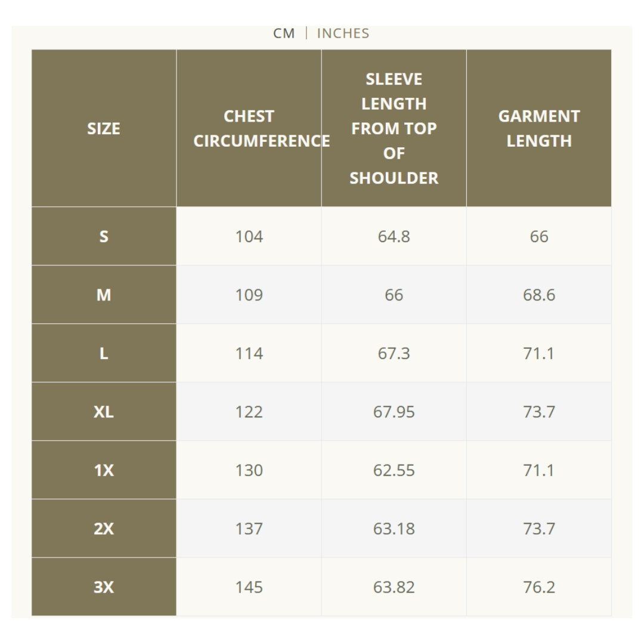This screenshot has width=644, height=644.
Task: Select the size M row label
Action: tap(104, 295)
